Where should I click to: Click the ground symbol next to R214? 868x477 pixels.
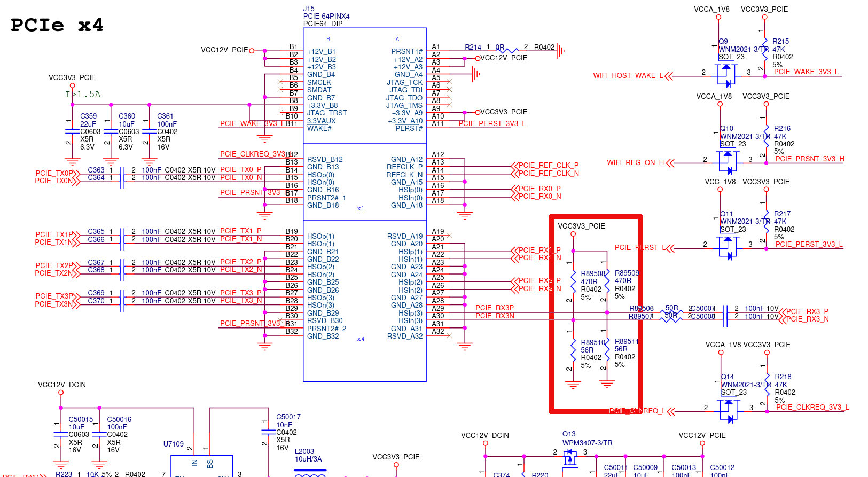pos(560,51)
